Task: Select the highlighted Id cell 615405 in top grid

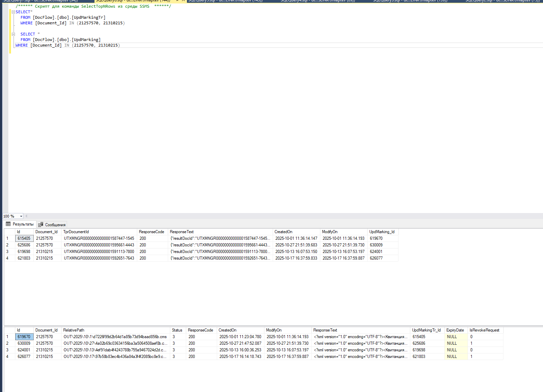Action: (24, 238)
